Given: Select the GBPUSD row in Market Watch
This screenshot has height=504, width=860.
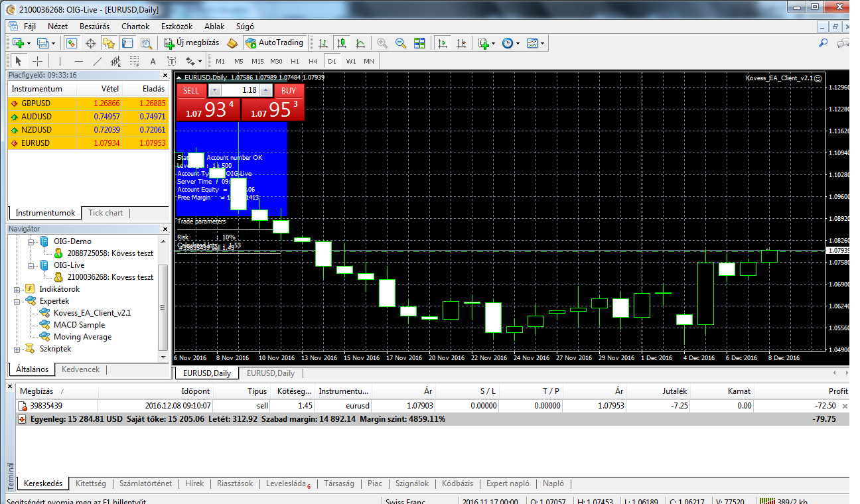Looking at the screenshot, I should pos(88,103).
